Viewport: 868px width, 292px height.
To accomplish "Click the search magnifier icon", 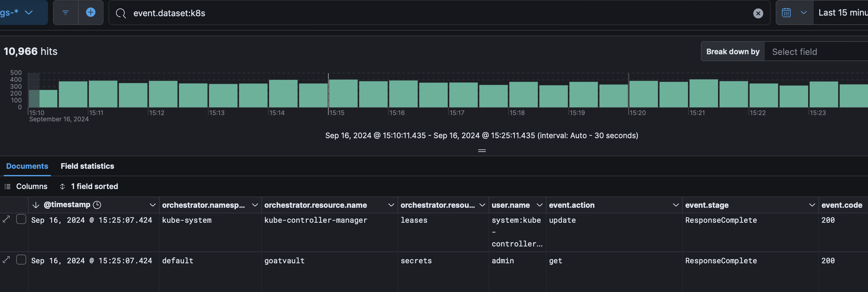I will [121, 13].
